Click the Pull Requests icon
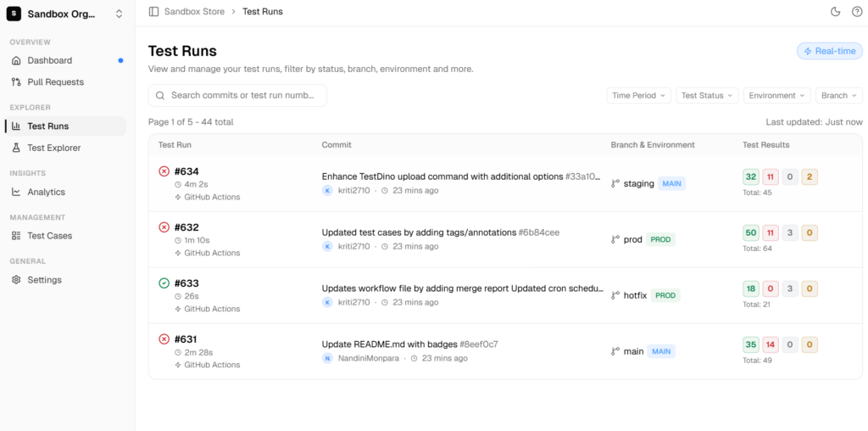Viewport: 868px width, 431px height. point(17,82)
